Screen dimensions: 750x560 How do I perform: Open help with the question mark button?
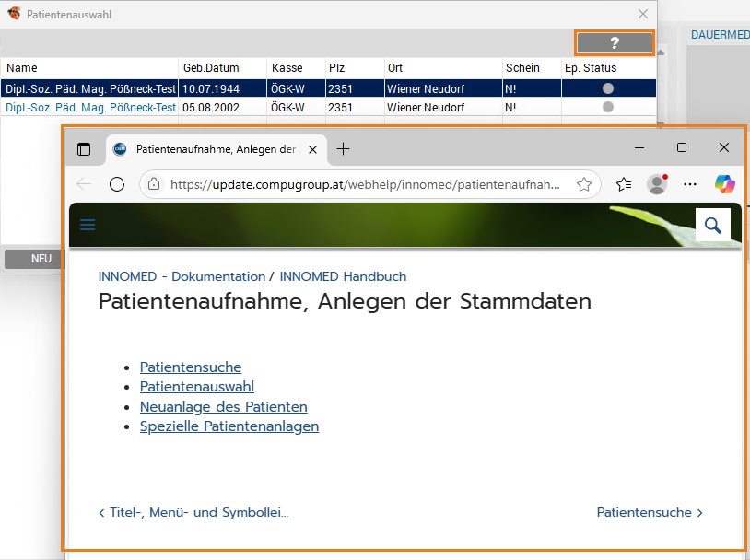pos(615,43)
